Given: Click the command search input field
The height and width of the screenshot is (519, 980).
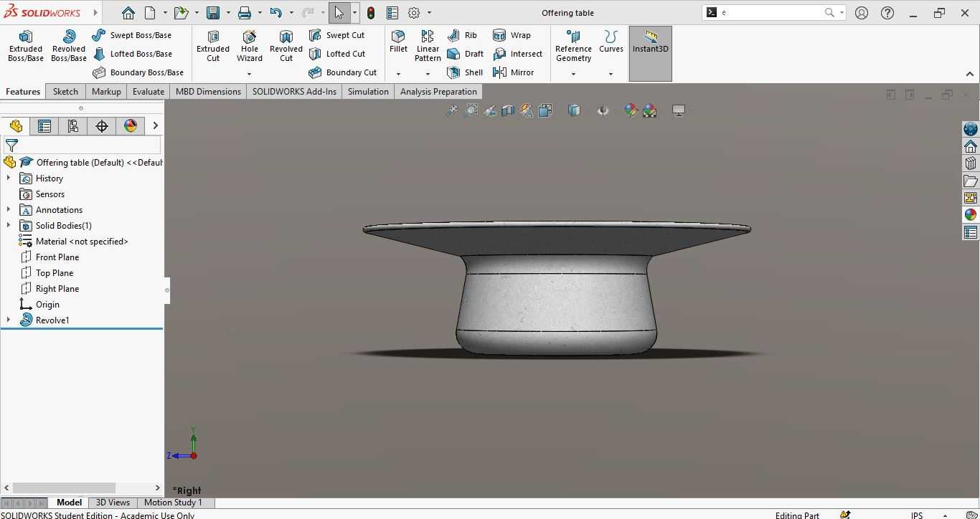Looking at the screenshot, I should pyautogui.click(x=771, y=13).
